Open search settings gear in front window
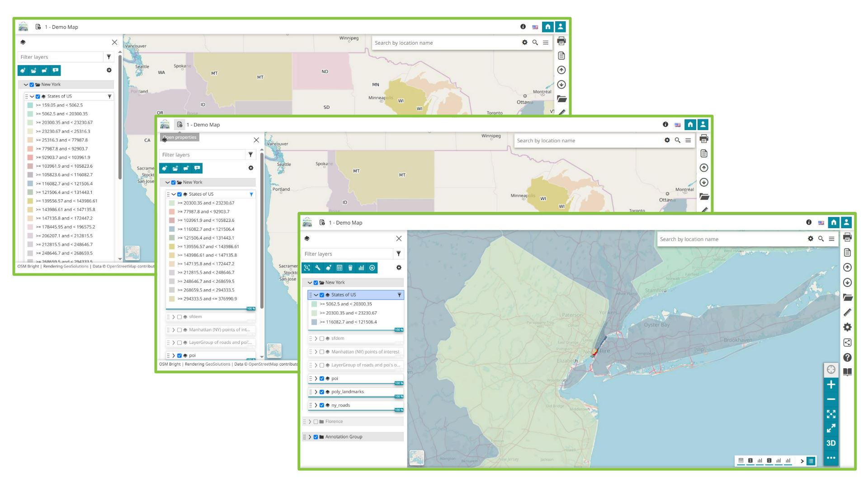The height and width of the screenshot is (488, 868). tap(811, 239)
